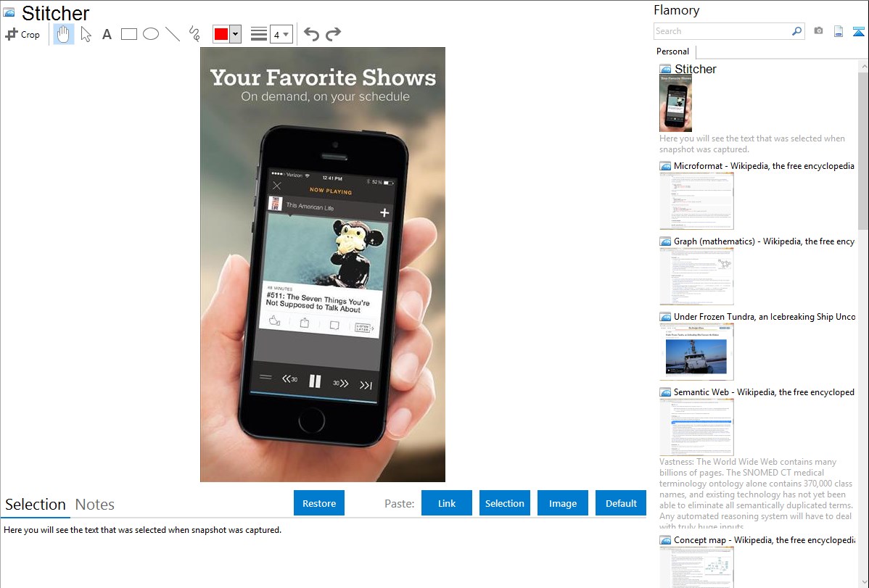Click the camera capture icon
Screen dimensions: 869x588
tap(818, 31)
